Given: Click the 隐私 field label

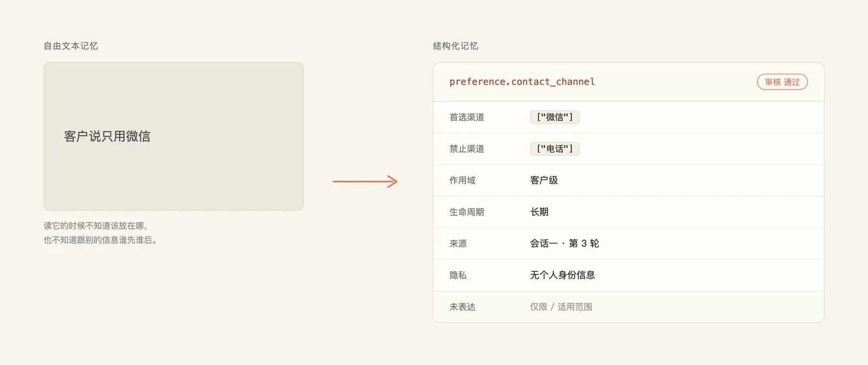Looking at the screenshot, I should (458, 275).
